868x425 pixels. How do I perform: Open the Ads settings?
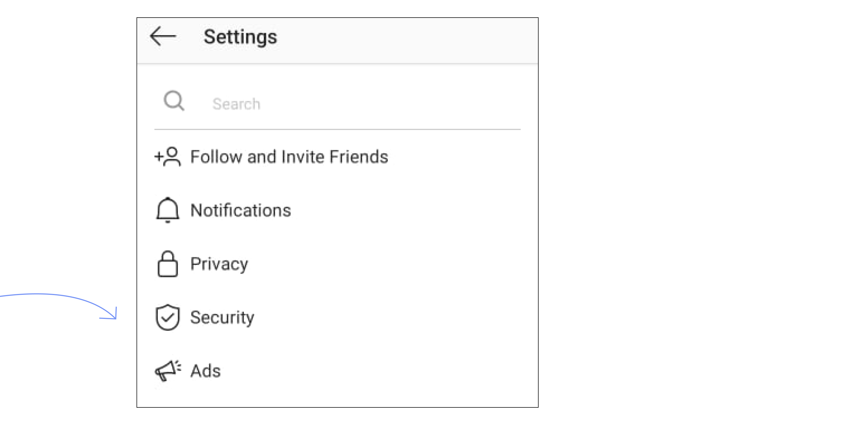point(337,370)
